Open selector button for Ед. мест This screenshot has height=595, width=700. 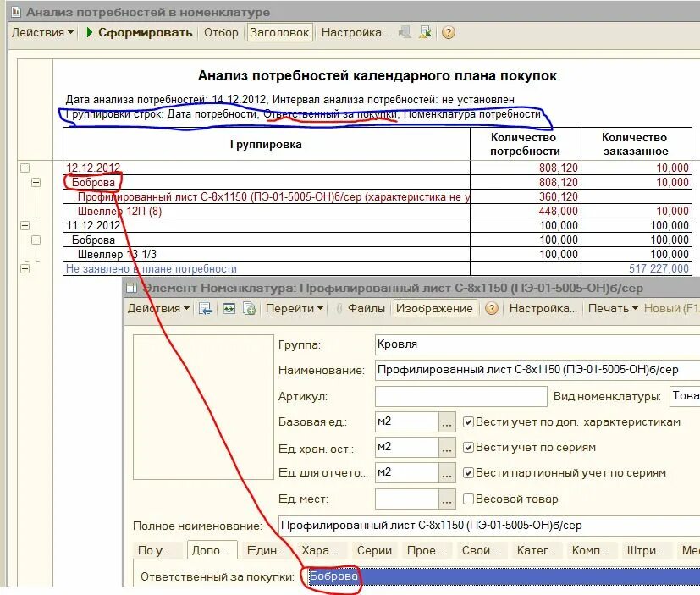click(447, 499)
